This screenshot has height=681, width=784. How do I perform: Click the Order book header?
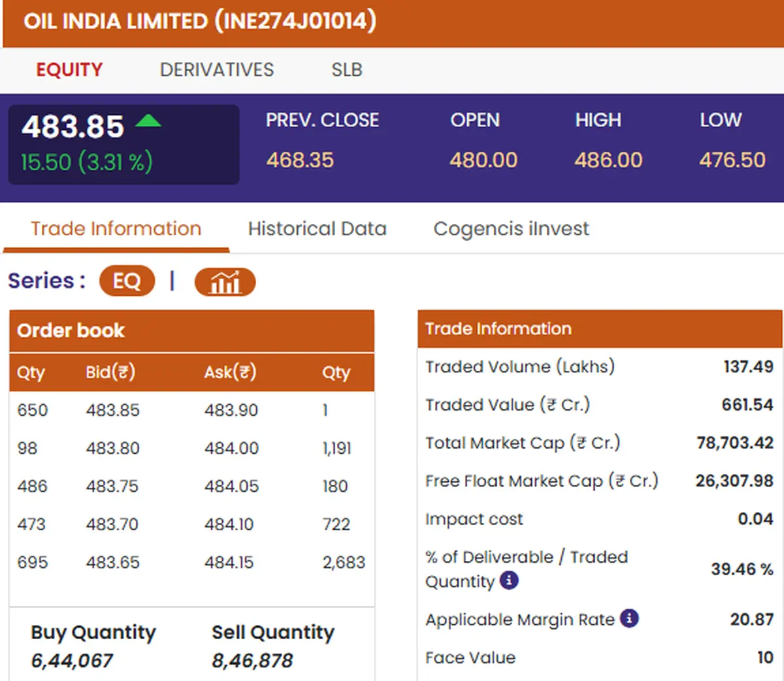[x=192, y=330]
